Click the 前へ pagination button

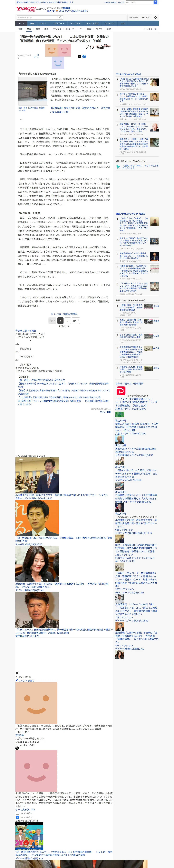coord(52,320)
